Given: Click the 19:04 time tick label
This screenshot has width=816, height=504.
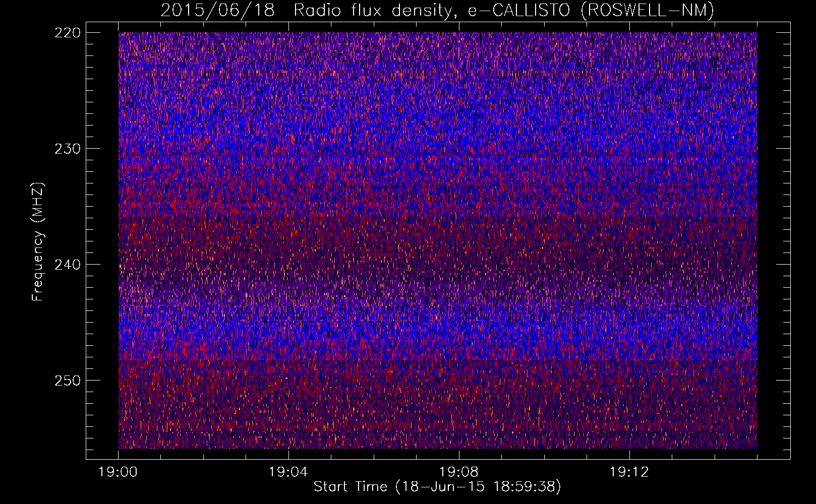Looking at the screenshot, I should pyautogui.click(x=288, y=472).
